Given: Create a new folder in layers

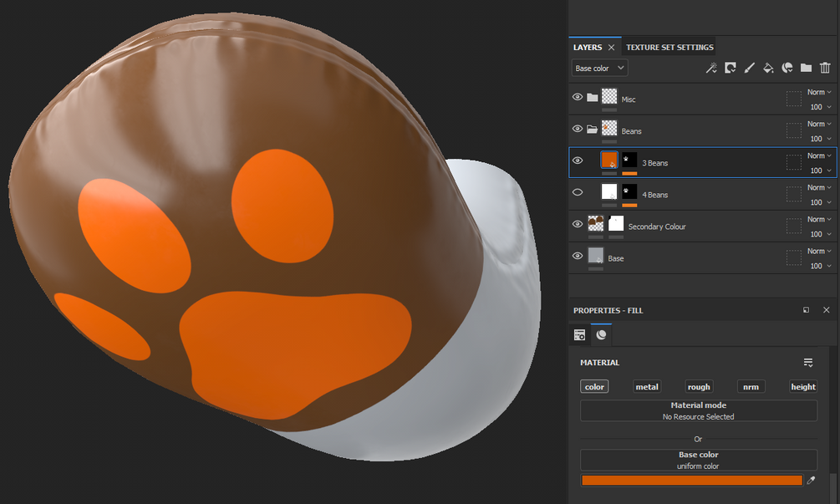Looking at the screenshot, I should [806, 68].
